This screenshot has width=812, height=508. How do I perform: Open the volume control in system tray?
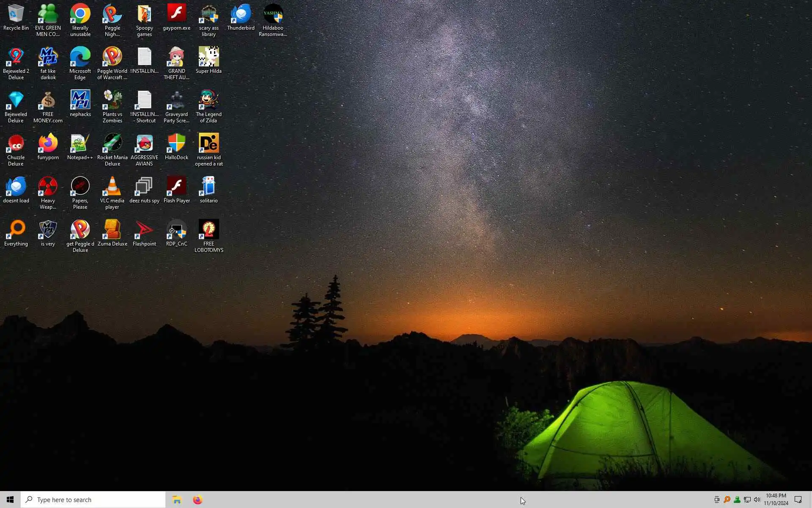pyautogui.click(x=757, y=500)
